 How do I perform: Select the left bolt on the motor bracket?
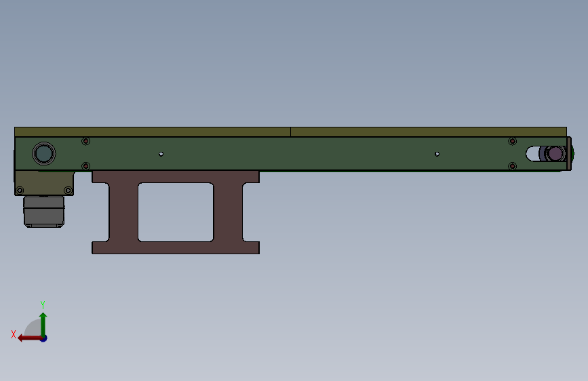(x=20, y=190)
